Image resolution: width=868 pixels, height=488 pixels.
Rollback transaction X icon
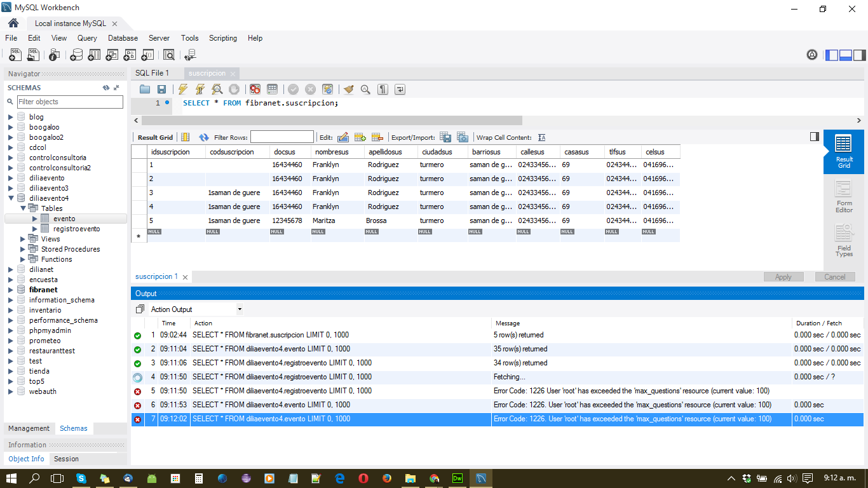pyautogui.click(x=310, y=90)
